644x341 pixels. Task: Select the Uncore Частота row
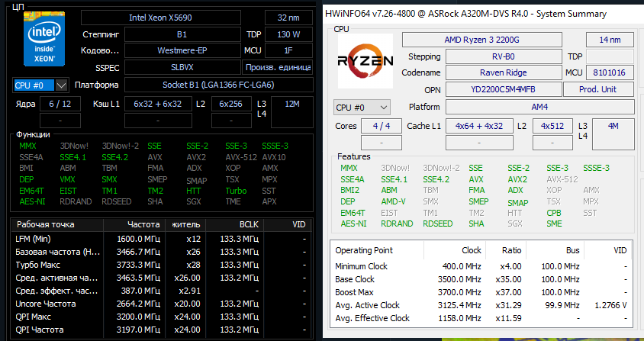pos(161,304)
